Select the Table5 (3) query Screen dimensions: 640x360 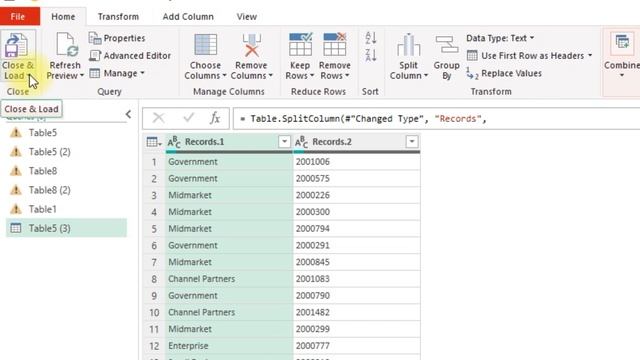[x=66, y=228]
